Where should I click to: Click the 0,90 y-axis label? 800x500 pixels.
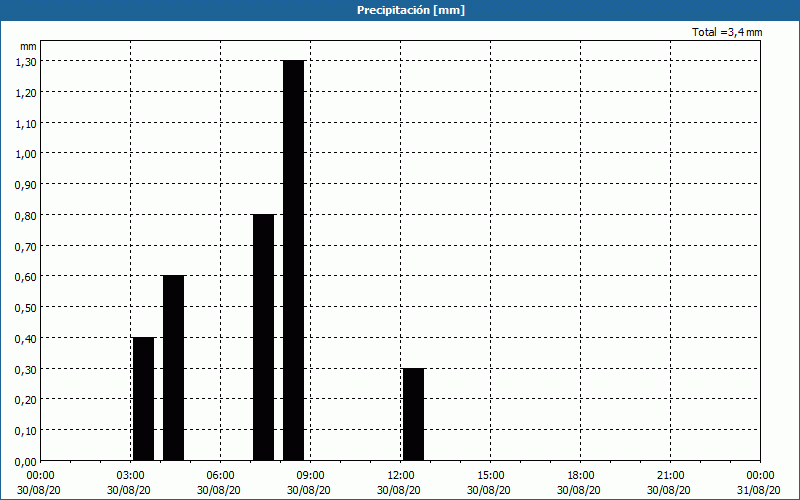26,185
